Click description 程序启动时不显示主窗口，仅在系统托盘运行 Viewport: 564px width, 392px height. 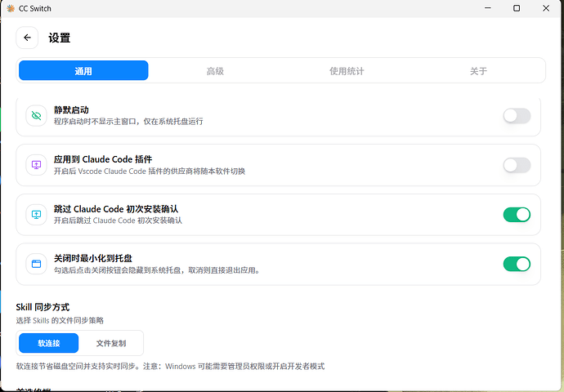[x=128, y=122]
